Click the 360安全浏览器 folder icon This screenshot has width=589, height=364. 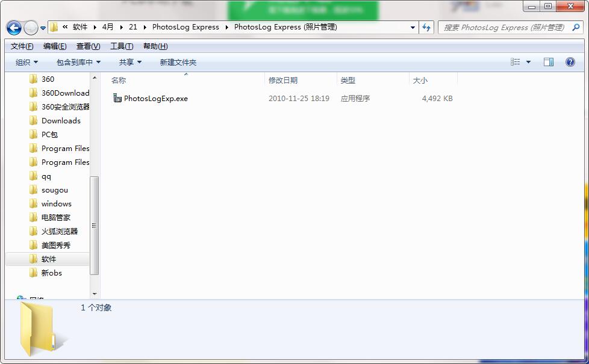pos(34,106)
